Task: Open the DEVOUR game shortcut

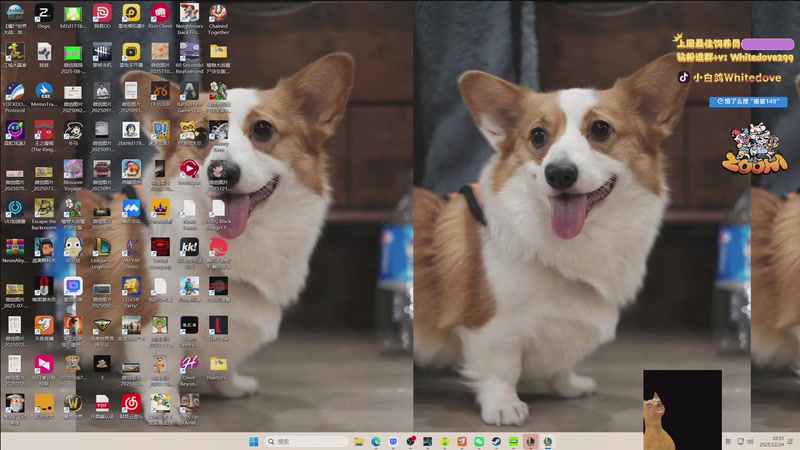Action: (x=160, y=92)
